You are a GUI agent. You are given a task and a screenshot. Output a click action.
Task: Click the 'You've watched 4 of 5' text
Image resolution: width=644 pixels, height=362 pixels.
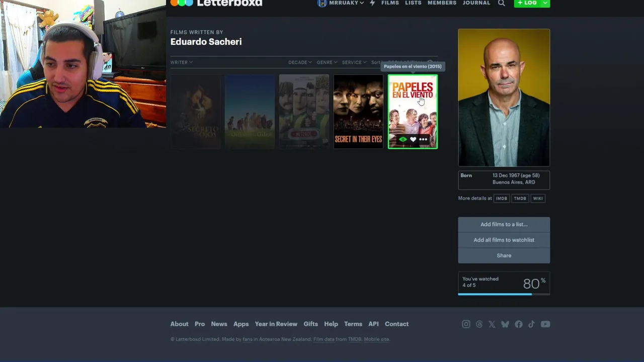pos(480,282)
